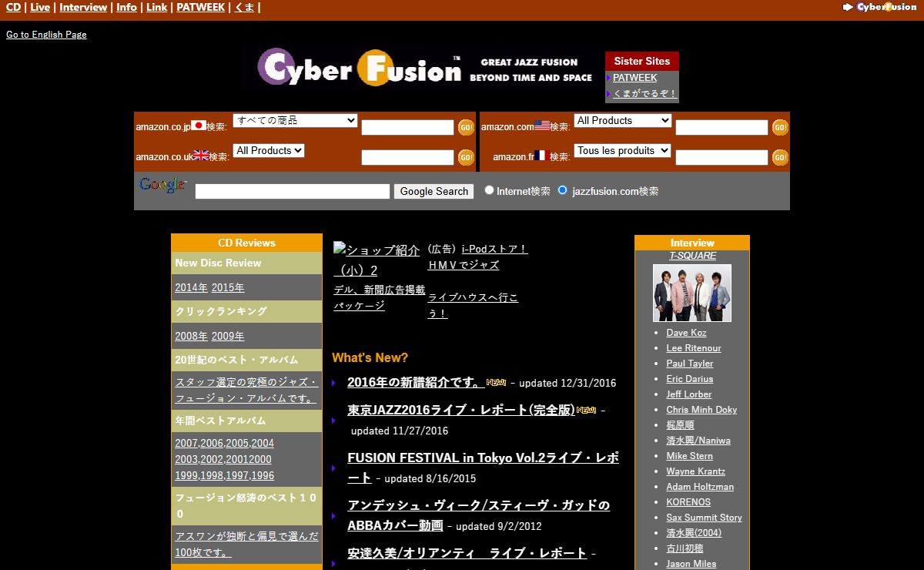Open FUSION FESTIVAL in Tokyo Vol.2 report
924x570 pixels.
[x=483, y=467]
